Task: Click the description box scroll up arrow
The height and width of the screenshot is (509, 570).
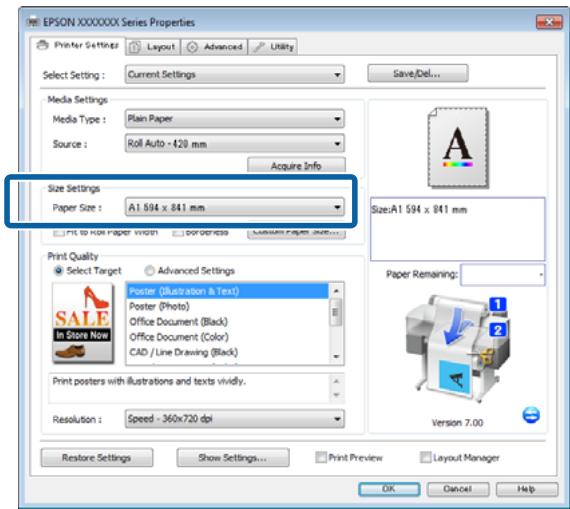Action: 336,381
